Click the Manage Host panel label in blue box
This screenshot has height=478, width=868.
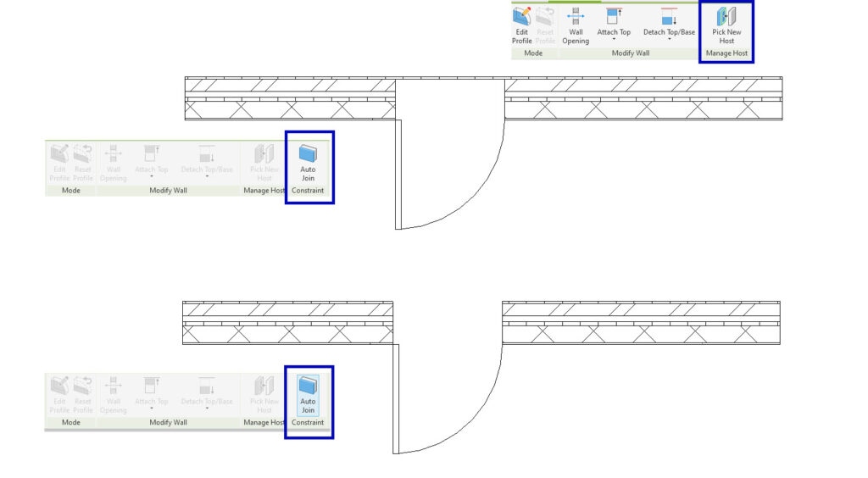pyautogui.click(x=726, y=53)
